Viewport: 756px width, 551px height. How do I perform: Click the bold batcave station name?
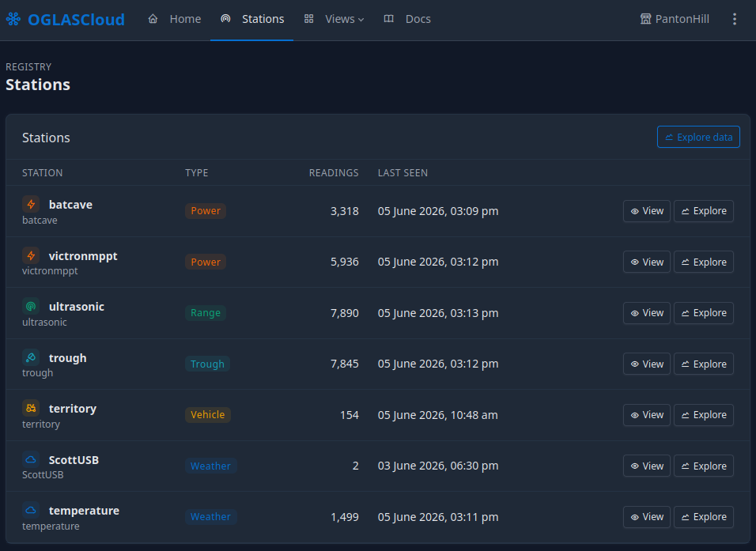point(70,205)
